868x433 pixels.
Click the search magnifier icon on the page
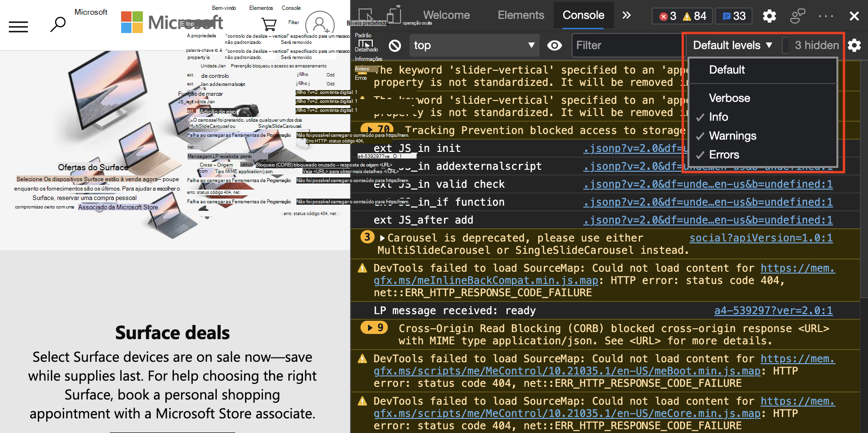(x=58, y=24)
